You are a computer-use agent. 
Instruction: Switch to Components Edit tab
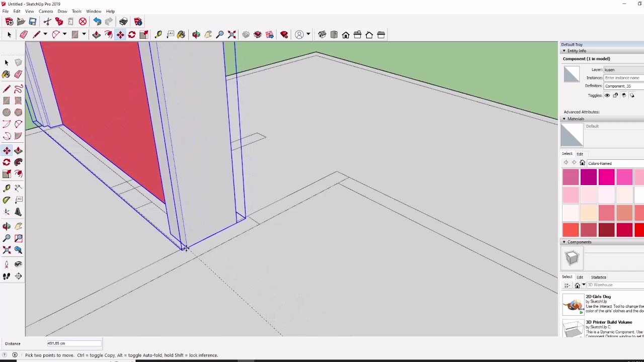tap(580, 277)
